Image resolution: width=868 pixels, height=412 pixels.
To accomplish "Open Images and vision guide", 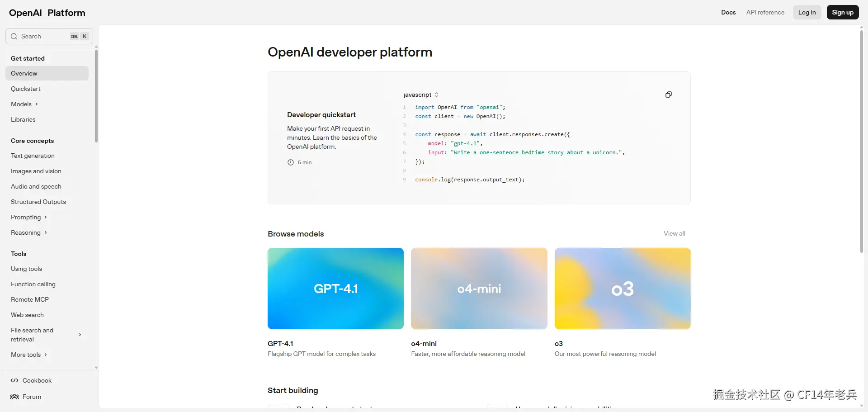I will 36,171.
